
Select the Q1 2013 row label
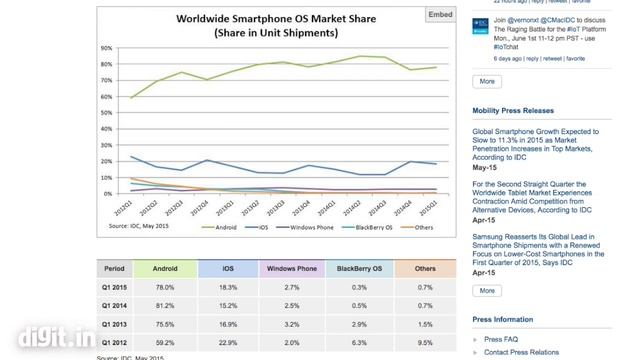[x=114, y=324]
